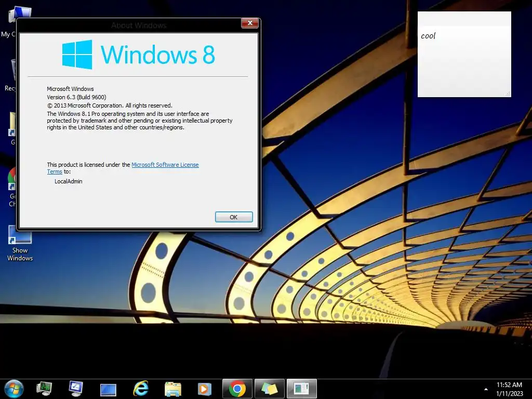This screenshot has width=532, height=399.
Task: Launch Internet Explorer from the taskbar
Action: click(x=140, y=389)
